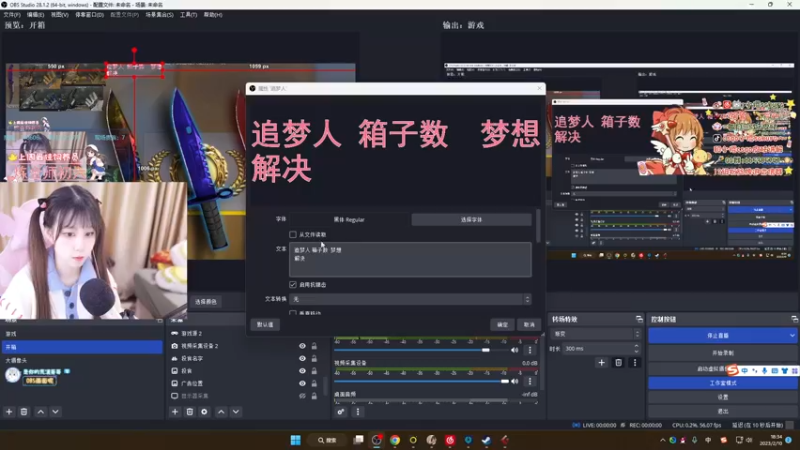
Task: Open transition properties three-dot menu
Action: click(x=635, y=363)
